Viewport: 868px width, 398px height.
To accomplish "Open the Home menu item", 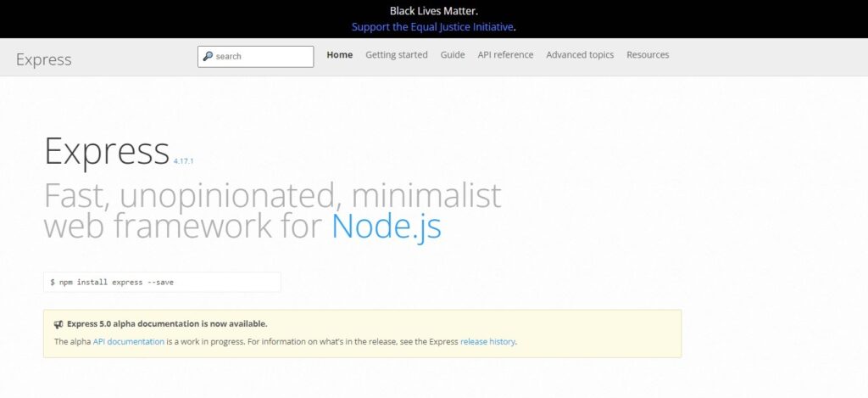I will (x=339, y=55).
